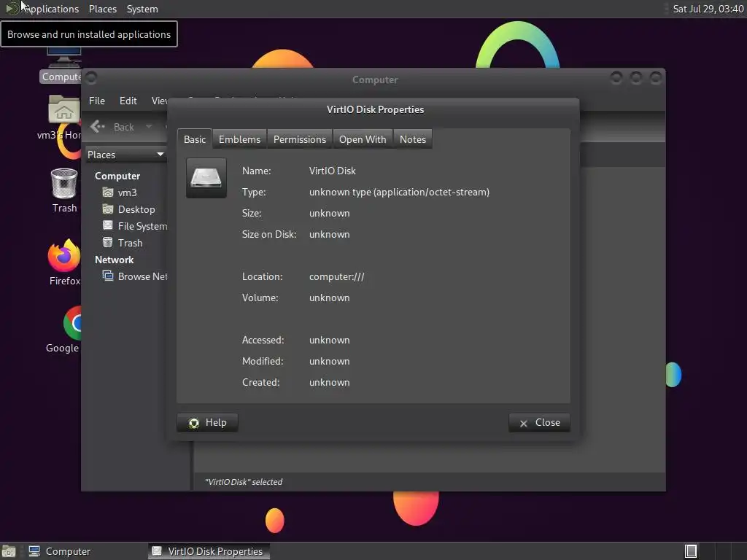
Task: Click the Applications menu logo icon
Action: pos(12,8)
